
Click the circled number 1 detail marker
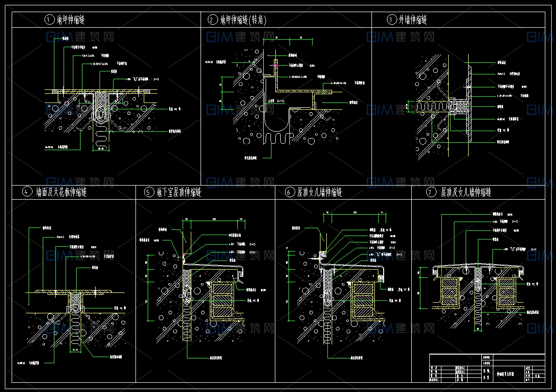point(49,20)
